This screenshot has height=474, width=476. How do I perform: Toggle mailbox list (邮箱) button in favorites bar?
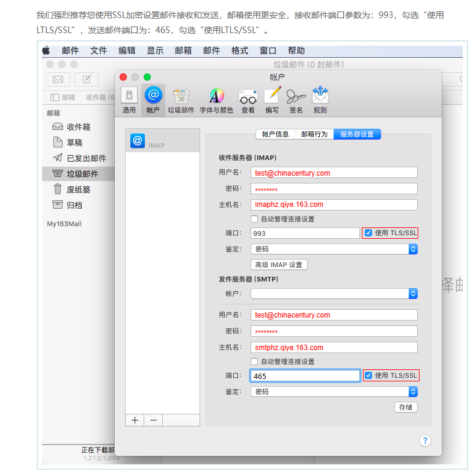click(x=63, y=97)
